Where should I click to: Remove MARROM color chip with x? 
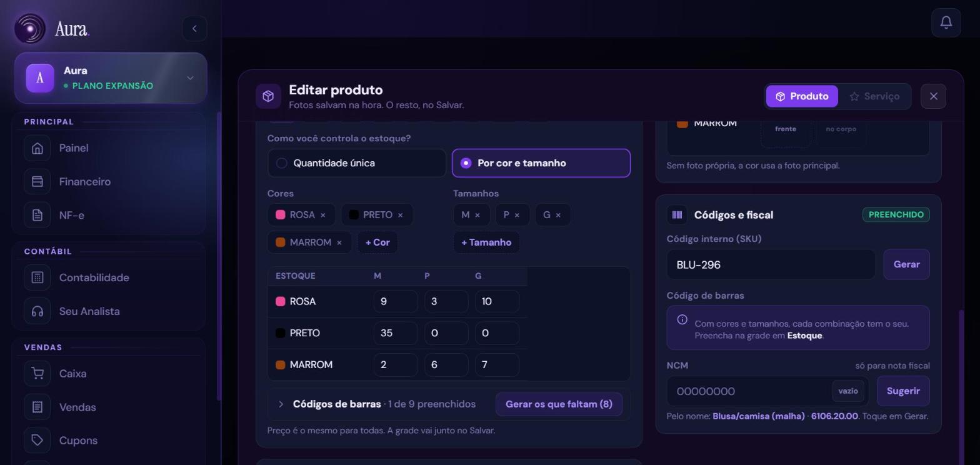coord(339,242)
